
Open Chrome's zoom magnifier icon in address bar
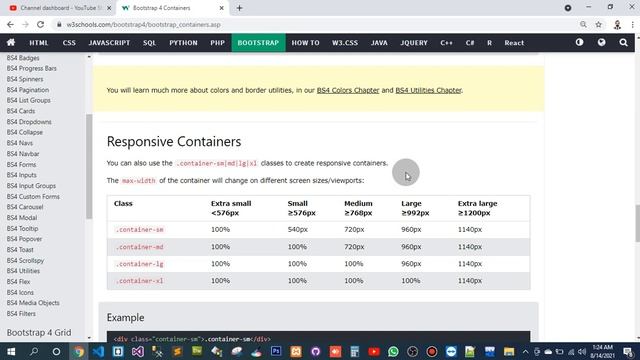583,24
